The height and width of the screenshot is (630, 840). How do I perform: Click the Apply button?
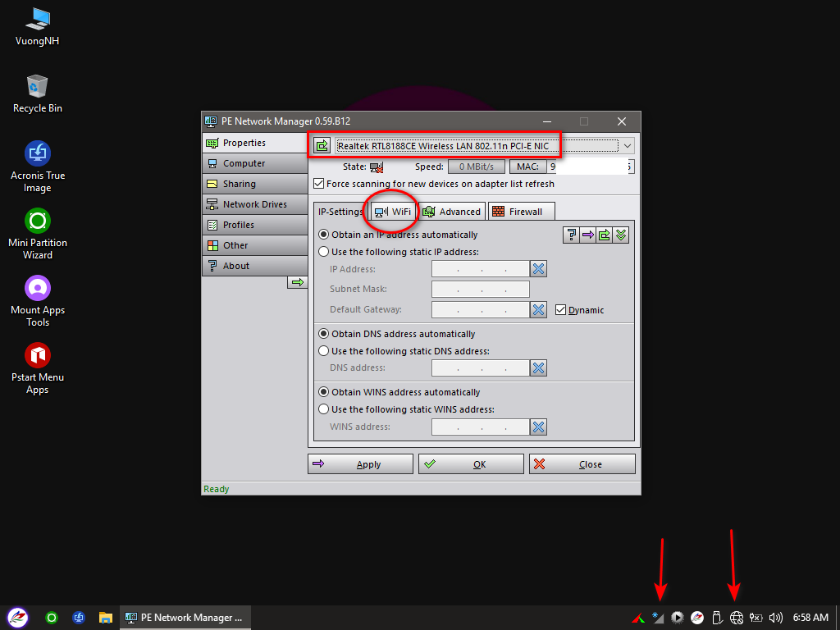[x=361, y=464]
